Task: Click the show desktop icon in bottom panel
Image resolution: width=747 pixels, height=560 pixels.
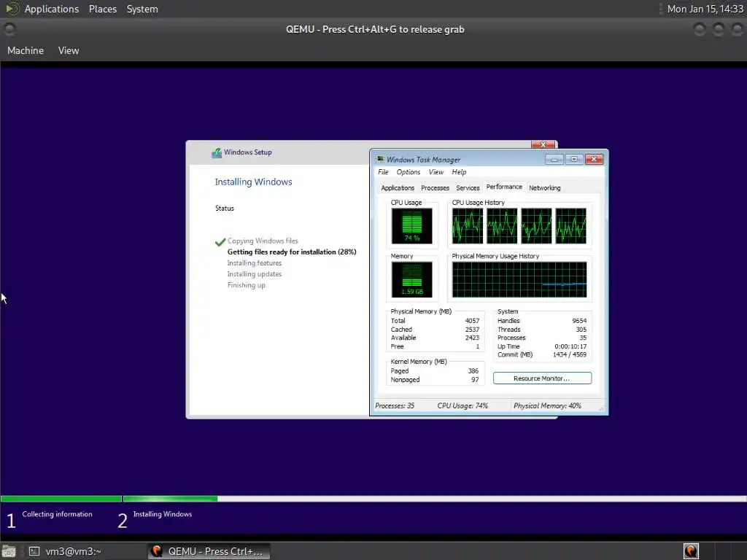Action: pos(9,551)
